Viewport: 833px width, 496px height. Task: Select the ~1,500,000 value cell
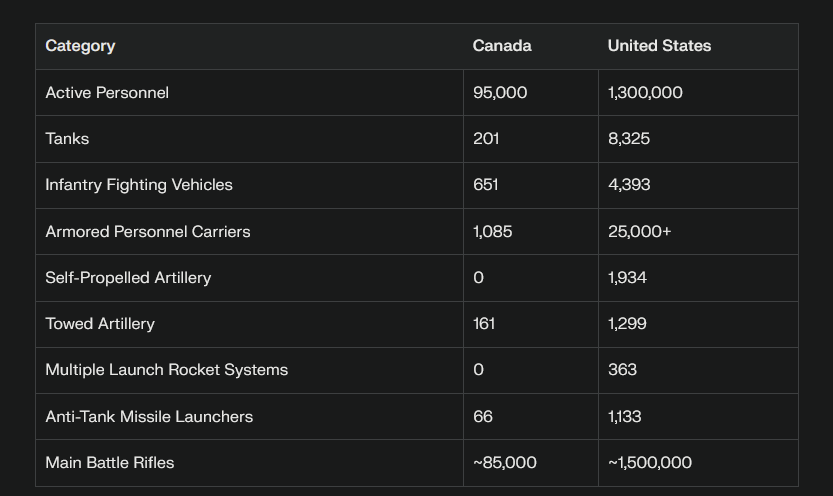tap(650, 463)
